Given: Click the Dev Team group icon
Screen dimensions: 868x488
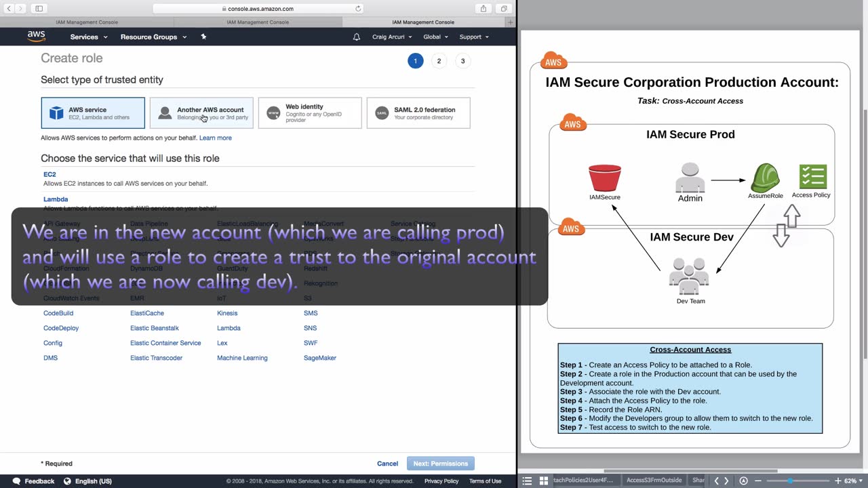Looking at the screenshot, I should 689,276.
